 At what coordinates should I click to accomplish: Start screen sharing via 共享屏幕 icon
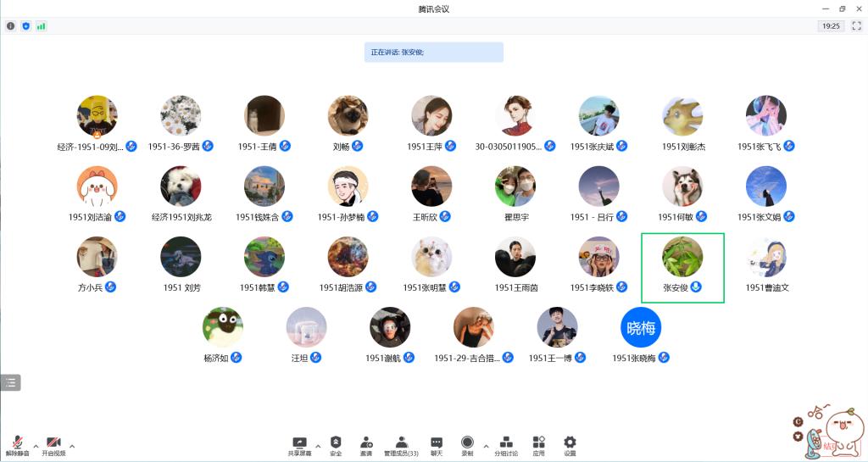[x=299, y=444]
